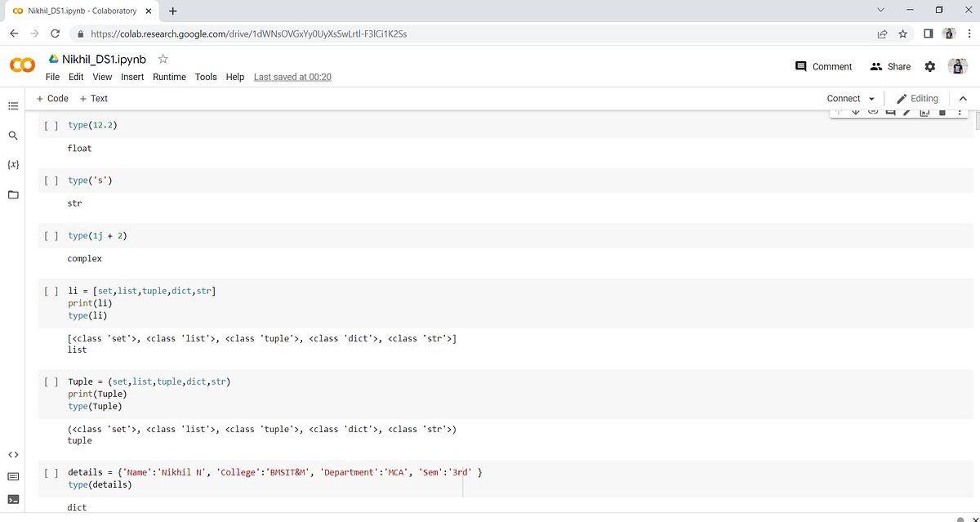Add a new Text cell
Image resolution: width=980 pixels, height=522 pixels.
point(93,98)
